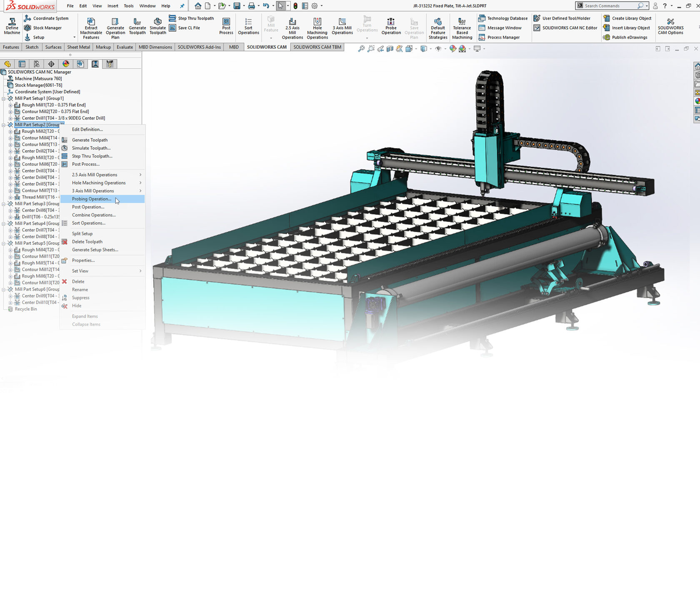Viewport: 700px width, 592px height.
Task: Open the Set View submenu
Action: (102, 271)
